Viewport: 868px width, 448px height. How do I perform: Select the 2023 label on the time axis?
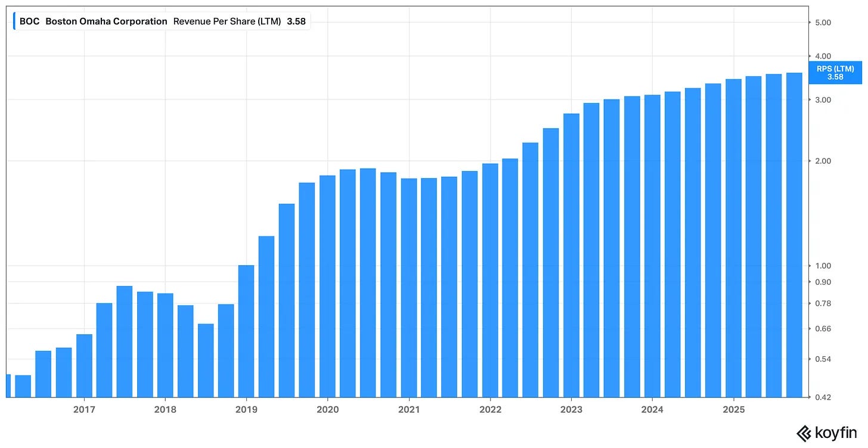pyautogui.click(x=571, y=410)
